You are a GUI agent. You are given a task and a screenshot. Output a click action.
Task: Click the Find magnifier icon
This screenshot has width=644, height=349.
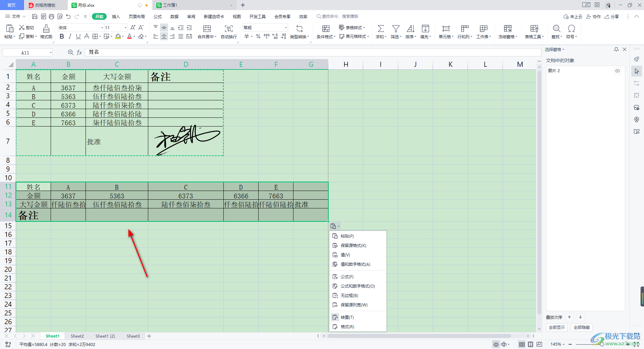click(556, 29)
